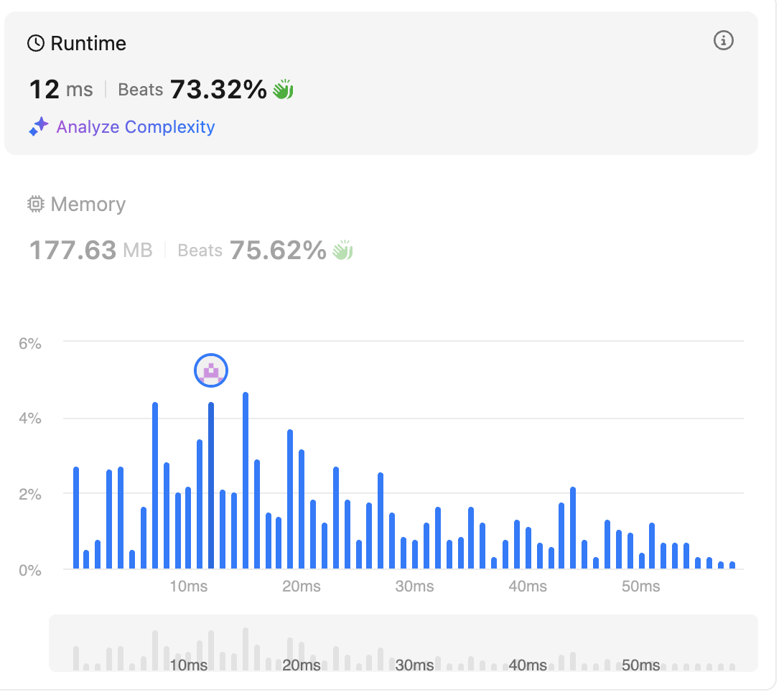Click the 12 ms runtime value
This screenshot has width=784, height=692.
[x=60, y=90]
